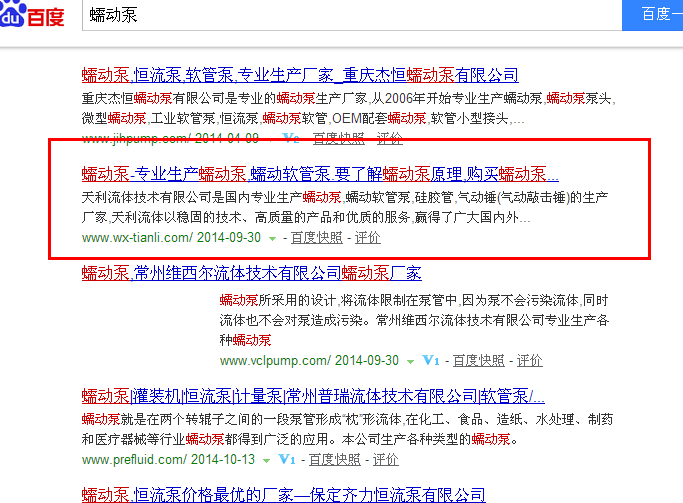Expand dropdown arrow after wx-tianli.com date
Image resolution: width=683 pixels, height=503 pixels.
coord(272,239)
